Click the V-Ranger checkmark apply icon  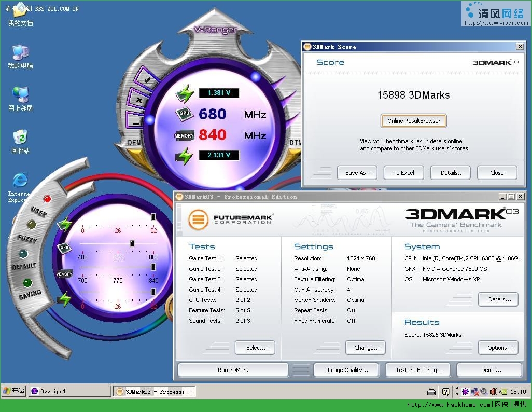point(147,80)
